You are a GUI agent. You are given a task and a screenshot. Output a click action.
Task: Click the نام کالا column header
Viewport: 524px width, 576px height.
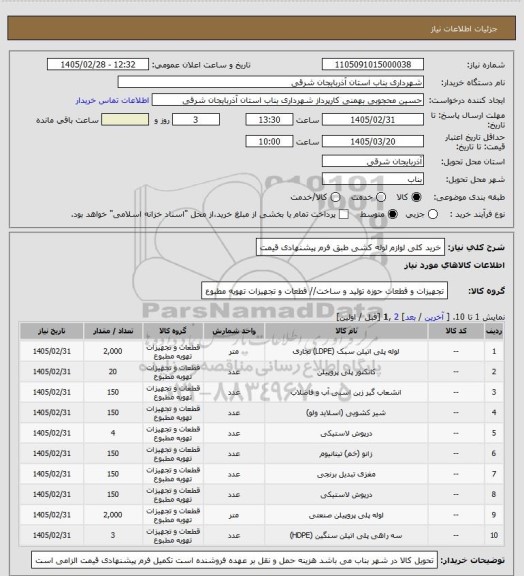pos(346,331)
